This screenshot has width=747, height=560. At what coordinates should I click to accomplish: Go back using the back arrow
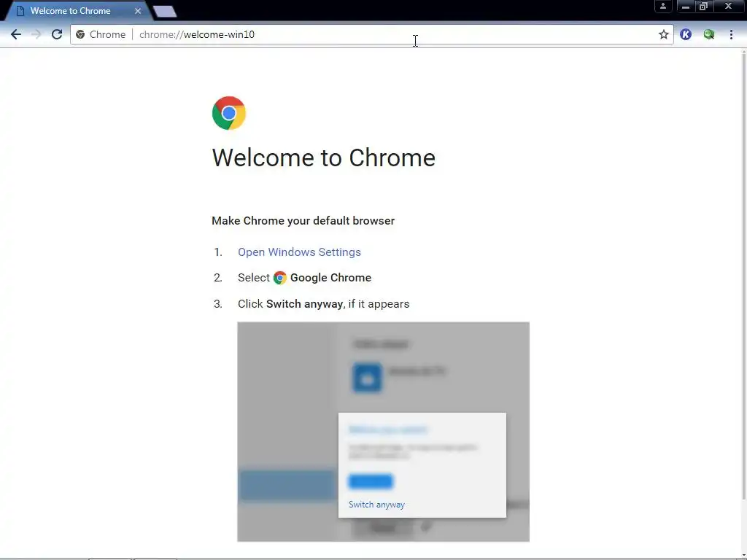(16, 34)
